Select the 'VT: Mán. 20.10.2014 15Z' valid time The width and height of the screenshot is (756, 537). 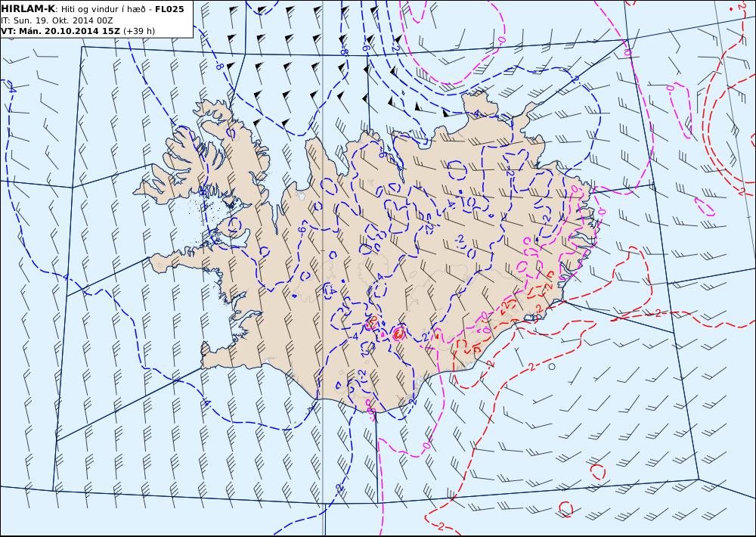[x=60, y=31]
